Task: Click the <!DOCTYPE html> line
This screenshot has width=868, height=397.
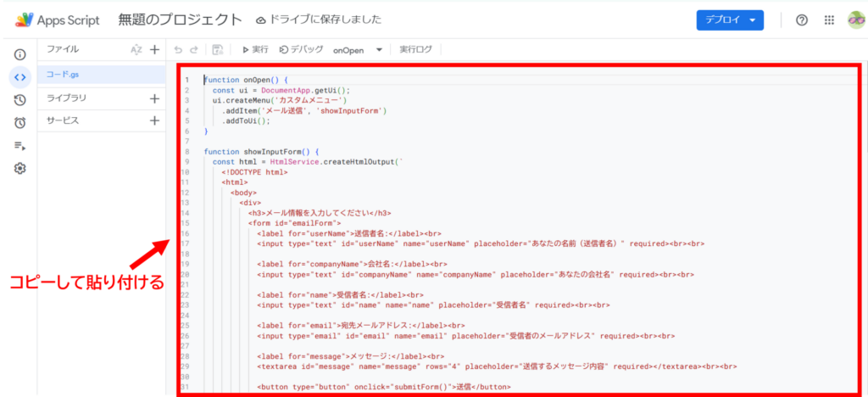Action: coord(254,171)
